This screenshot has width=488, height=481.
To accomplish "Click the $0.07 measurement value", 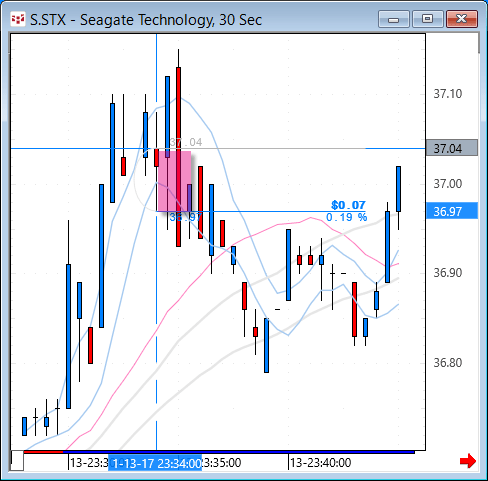I will point(348,205).
